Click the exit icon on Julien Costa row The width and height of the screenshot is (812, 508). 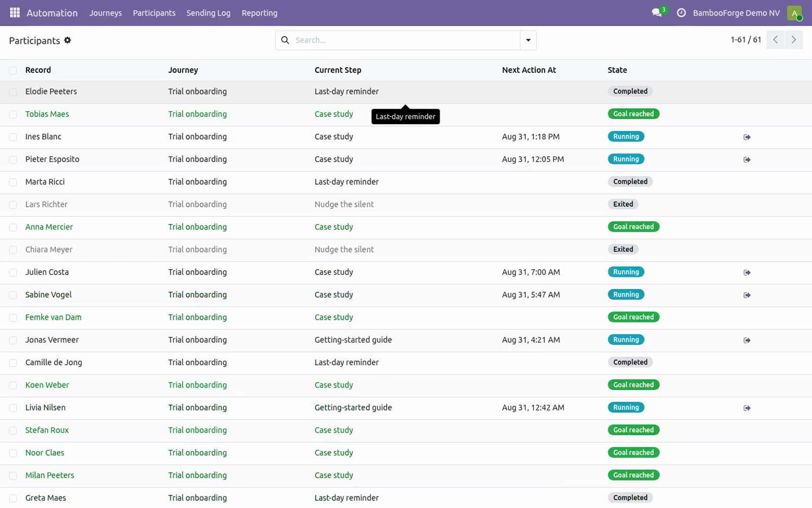click(x=747, y=273)
